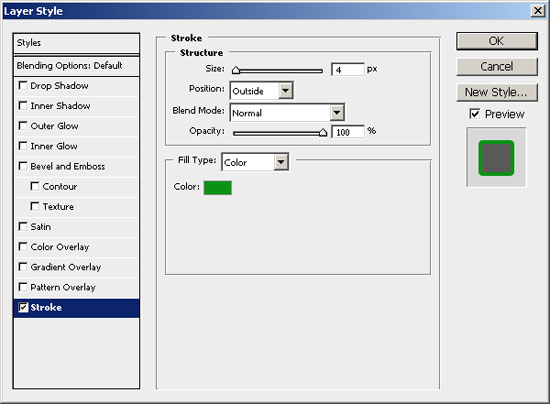Open the Position dropdown arrow

coord(286,91)
